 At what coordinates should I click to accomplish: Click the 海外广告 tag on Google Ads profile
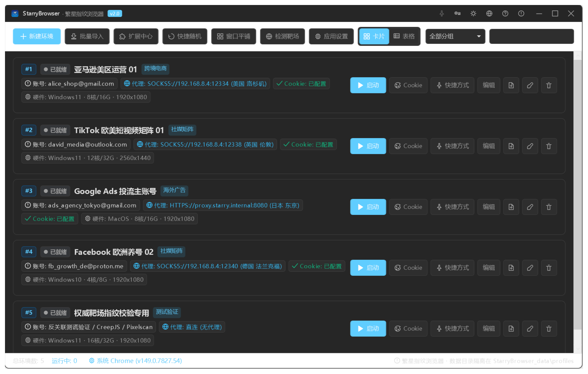[x=174, y=190]
